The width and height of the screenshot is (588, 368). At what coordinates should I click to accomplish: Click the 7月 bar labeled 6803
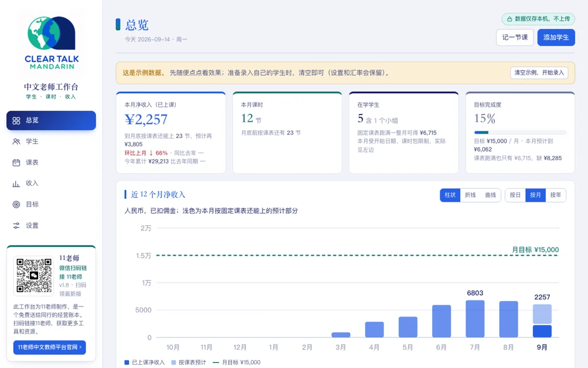[475, 318]
